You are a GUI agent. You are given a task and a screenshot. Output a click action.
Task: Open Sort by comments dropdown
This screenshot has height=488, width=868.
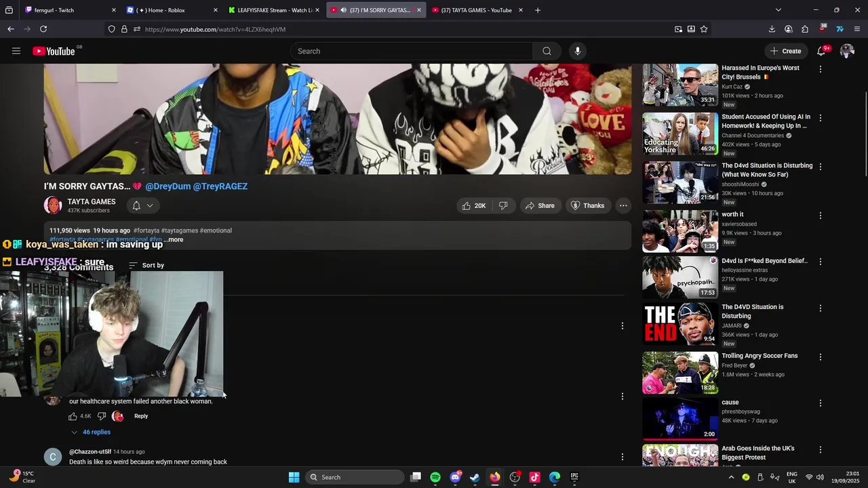point(146,265)
